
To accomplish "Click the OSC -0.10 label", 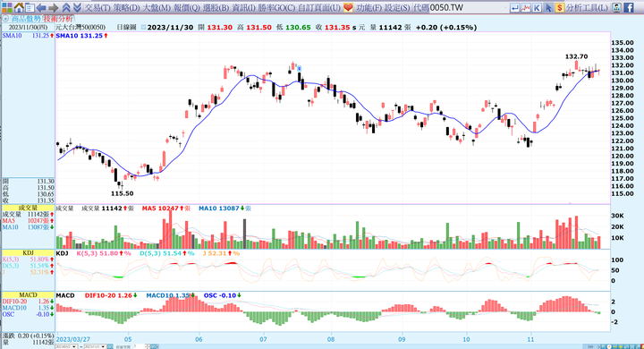I will click(223, 295).
